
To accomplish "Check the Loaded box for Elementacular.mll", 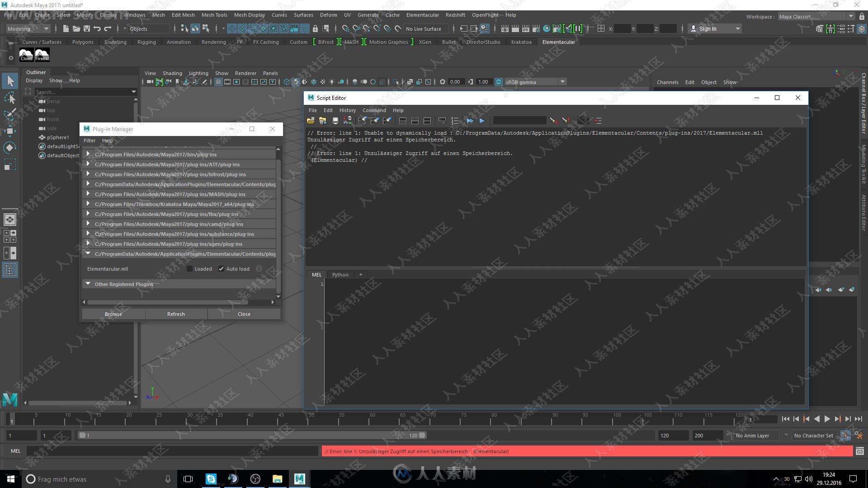I will pyautogui.click(x=189, y=269).
